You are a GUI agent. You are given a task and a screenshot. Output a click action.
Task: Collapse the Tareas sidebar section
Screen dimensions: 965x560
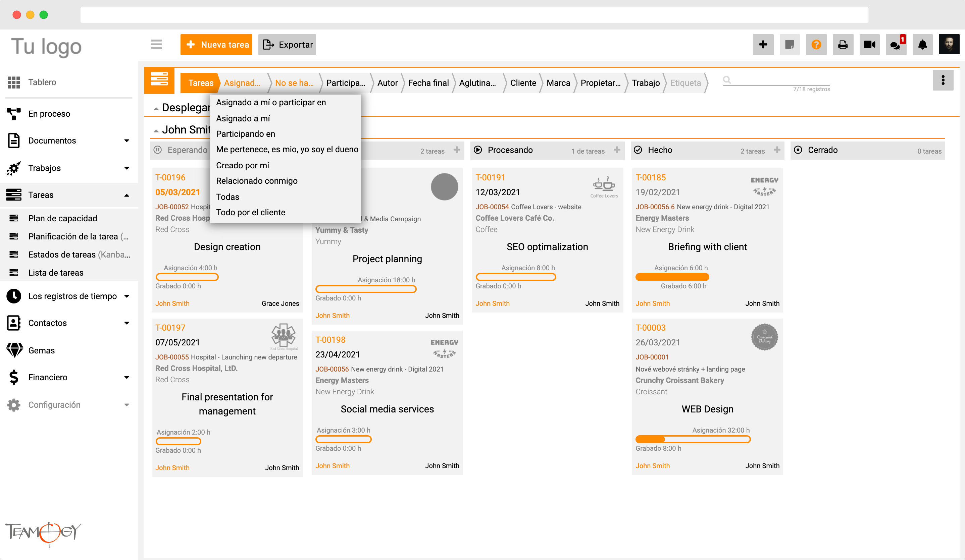(x=126, y=195)
